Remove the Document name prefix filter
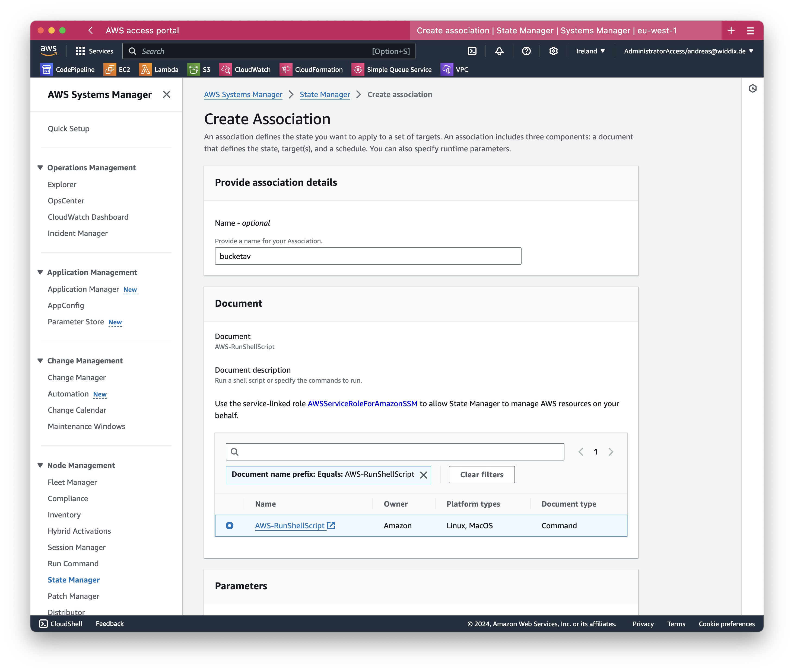The width and height of the screenshot is (794, 672). pyautogui.click(x=423, y=475)
